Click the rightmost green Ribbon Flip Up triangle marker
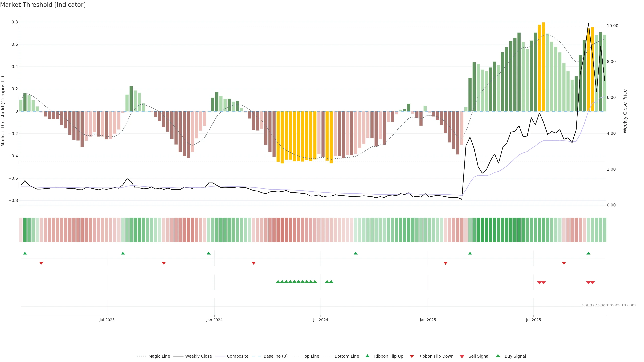The height and width of the screenshot is (362, 644). click(x=588, y=253)
